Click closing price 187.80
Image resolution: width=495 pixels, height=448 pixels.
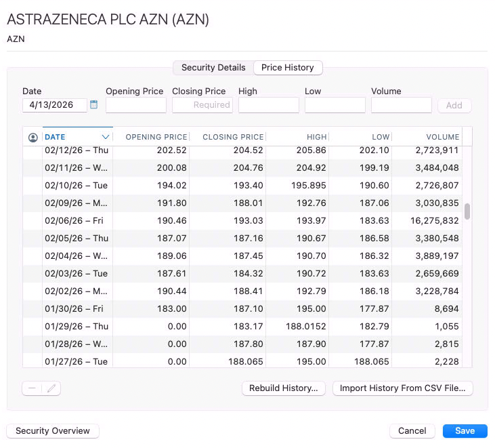(248, 344)
